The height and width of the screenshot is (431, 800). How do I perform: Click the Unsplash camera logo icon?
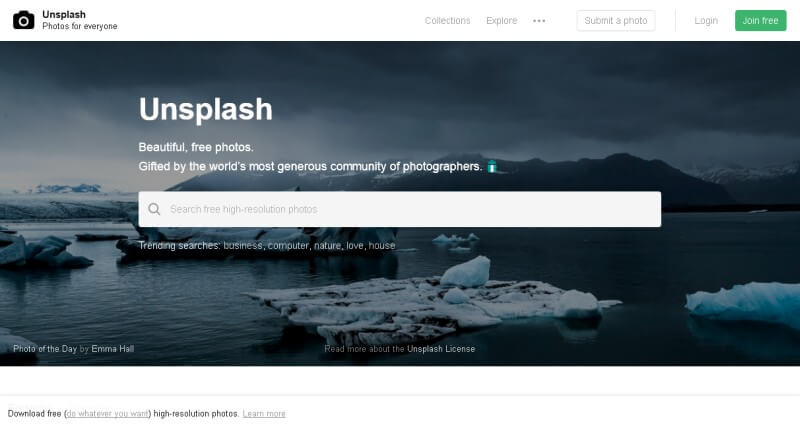23,20
